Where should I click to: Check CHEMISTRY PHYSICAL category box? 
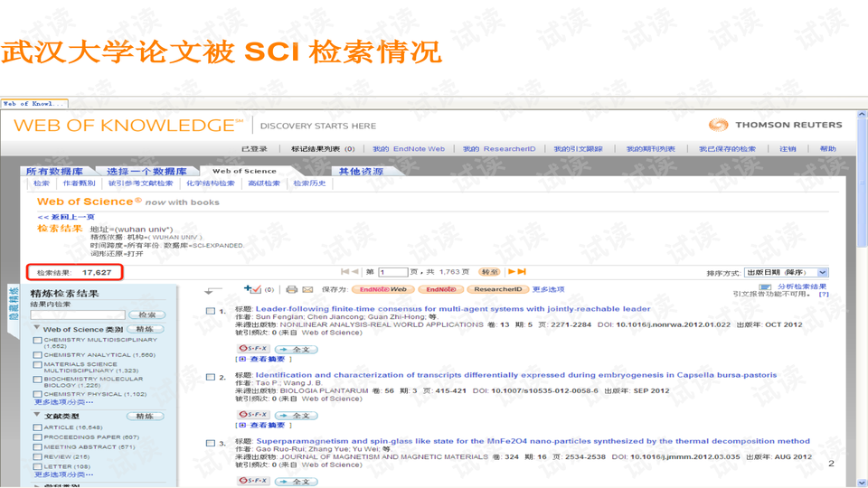(37, 395)
